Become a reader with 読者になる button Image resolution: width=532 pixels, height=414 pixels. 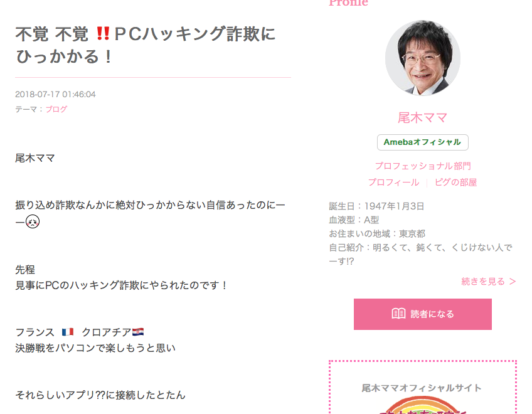(422, 314)
